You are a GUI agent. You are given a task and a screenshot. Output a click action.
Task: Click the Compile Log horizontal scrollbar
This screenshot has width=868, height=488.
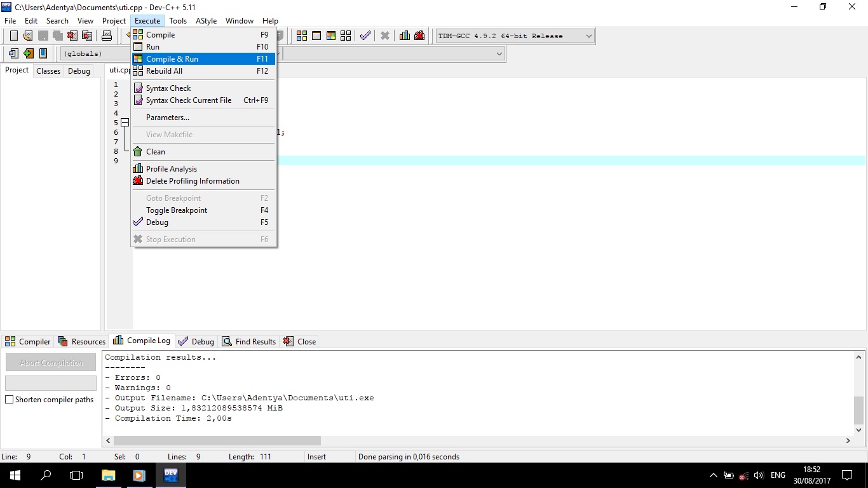[216, 440]
